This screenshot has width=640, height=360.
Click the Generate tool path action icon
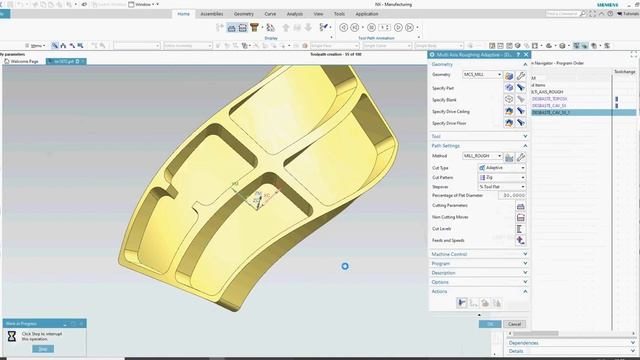[461, 303]
